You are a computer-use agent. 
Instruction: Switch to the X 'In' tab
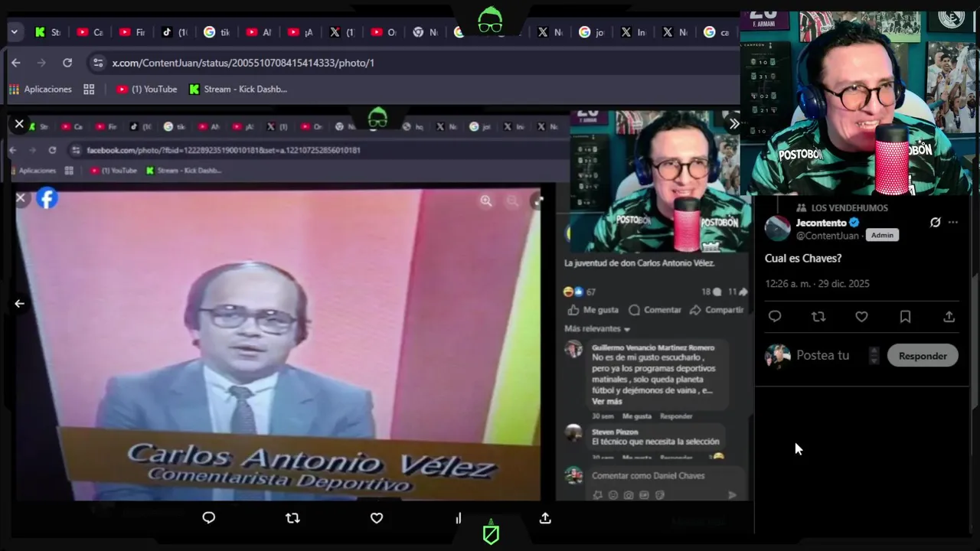coord(633,32)
